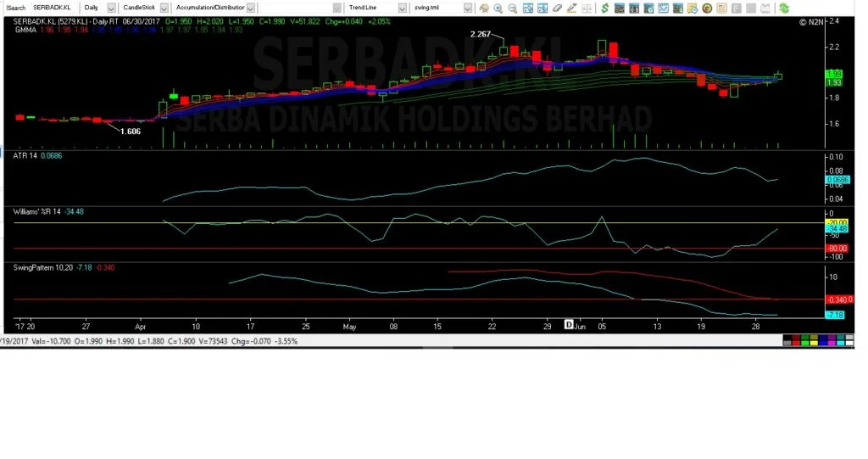Click the hand pan tool icon
Viewport: 868px width, 459px height.
pos(484,8)
